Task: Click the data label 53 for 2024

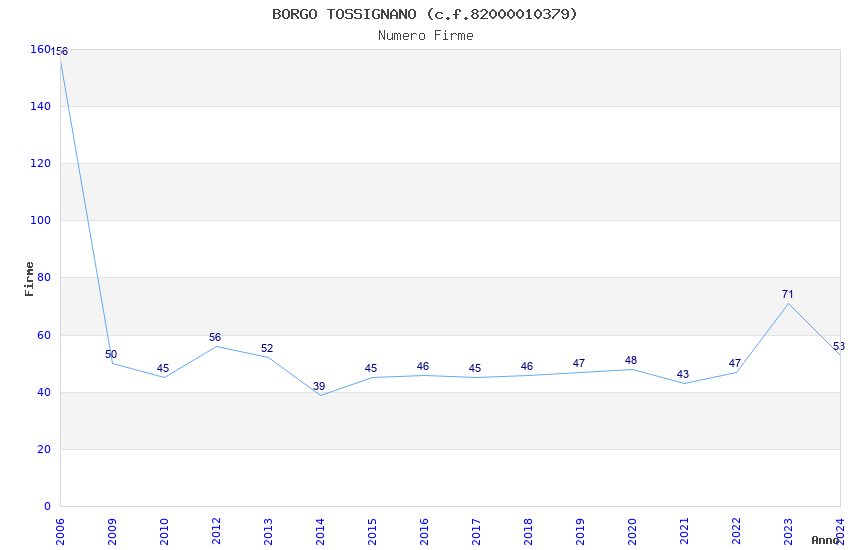Action: click(x=839, y=346)
